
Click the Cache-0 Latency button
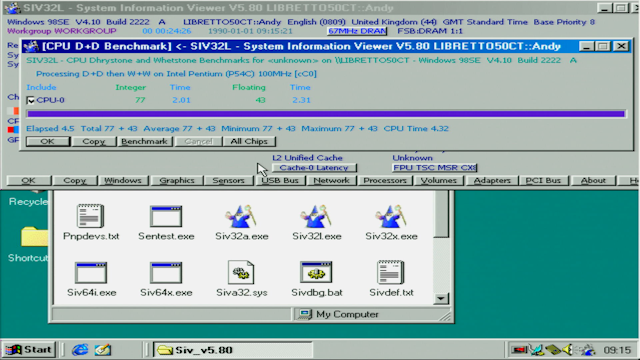click(x=314, y=168)
